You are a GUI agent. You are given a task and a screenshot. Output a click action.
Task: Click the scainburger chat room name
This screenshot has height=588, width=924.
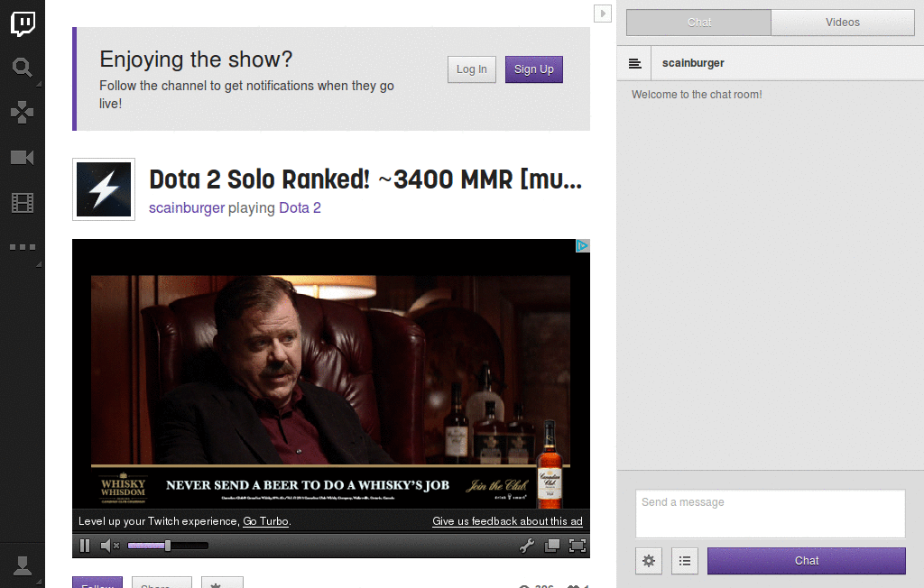pos(693,63)
